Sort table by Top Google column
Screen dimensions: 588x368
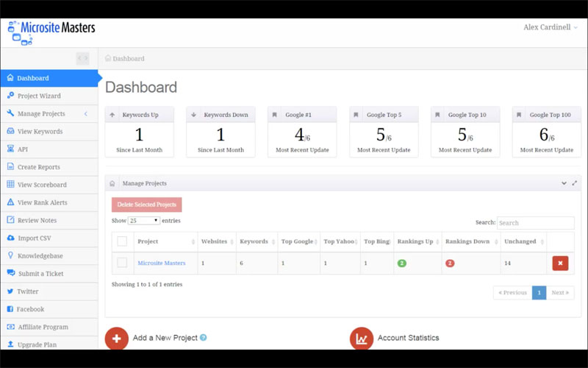pos(299,241)
